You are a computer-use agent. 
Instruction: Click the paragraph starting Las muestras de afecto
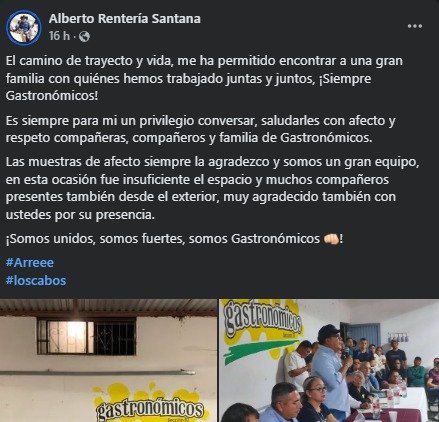(212, 188)
